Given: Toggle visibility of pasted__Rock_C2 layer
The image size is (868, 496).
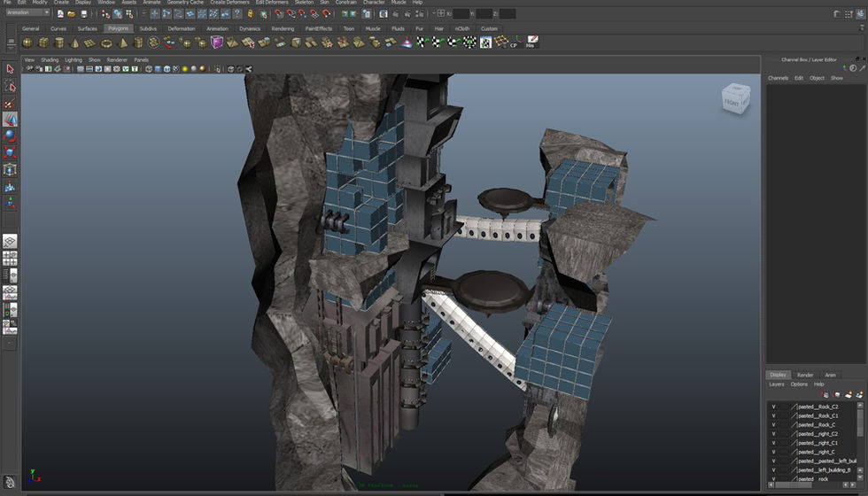Looking at the screenshot, I should point(773,407).
